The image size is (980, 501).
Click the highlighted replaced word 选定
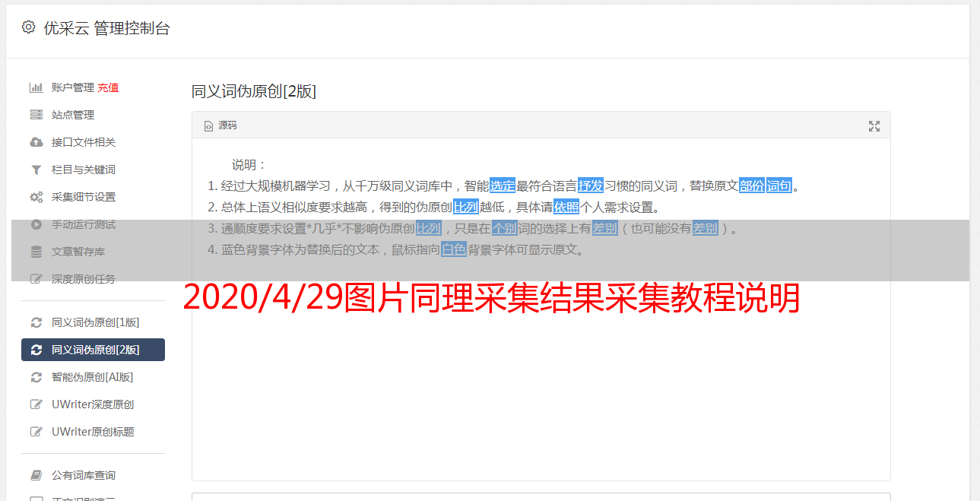pos(503,185)
